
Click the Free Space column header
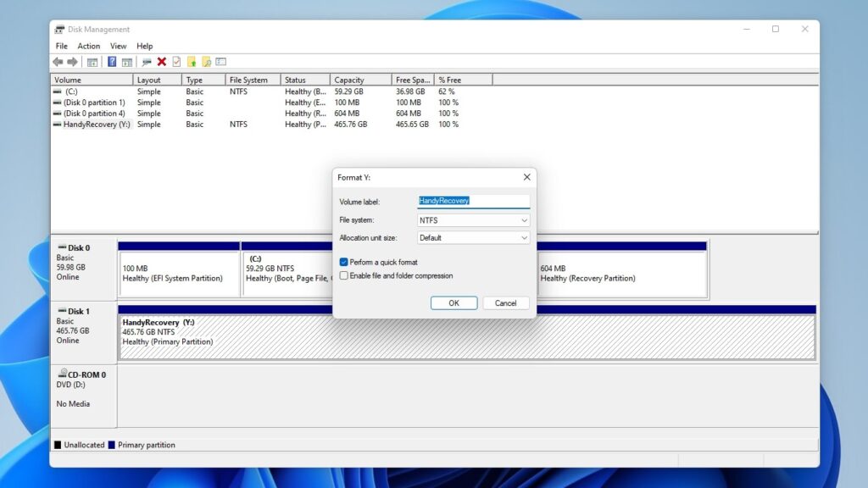413,80
